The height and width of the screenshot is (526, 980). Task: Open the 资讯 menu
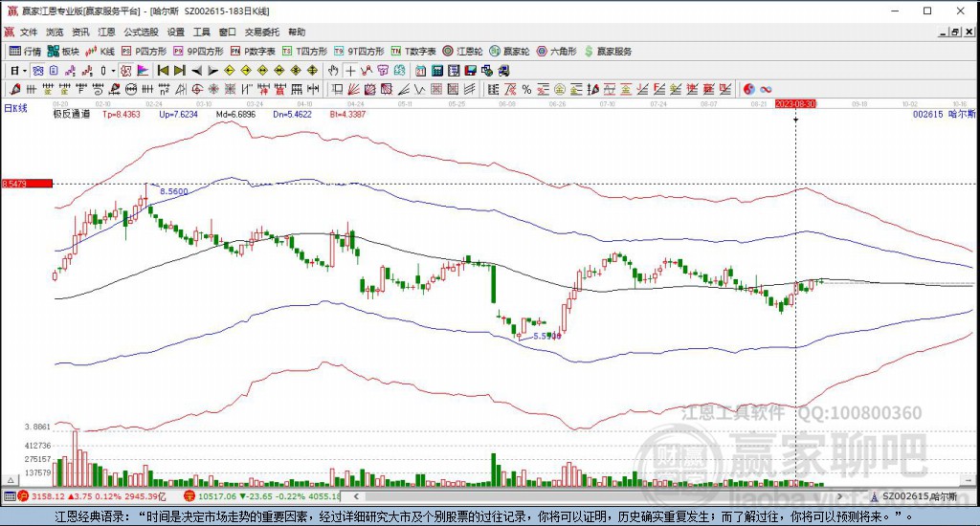80,32
